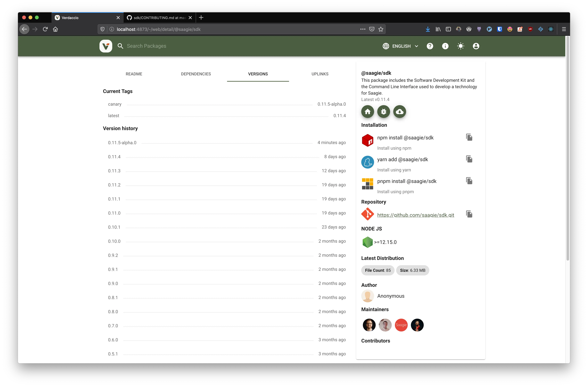The width and height of the screenshot is (588, 387).
Task: Open the github.com/saagie/sdk.git repository link
Action: (416, 215)
